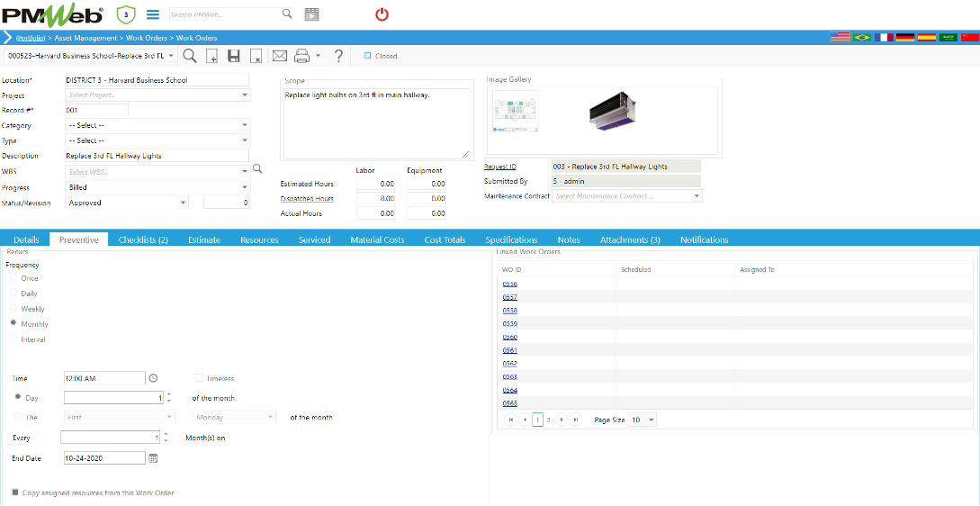The image size is (980, 506).
Task: Open the floor plan thumbnail in Image Gallery
Action: 516,112
